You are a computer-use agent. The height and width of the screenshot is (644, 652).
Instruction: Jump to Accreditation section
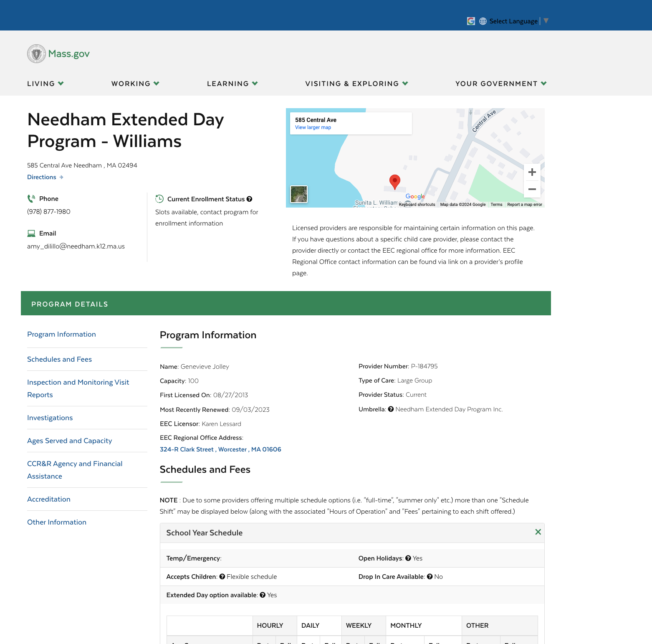tap(49, 499)
